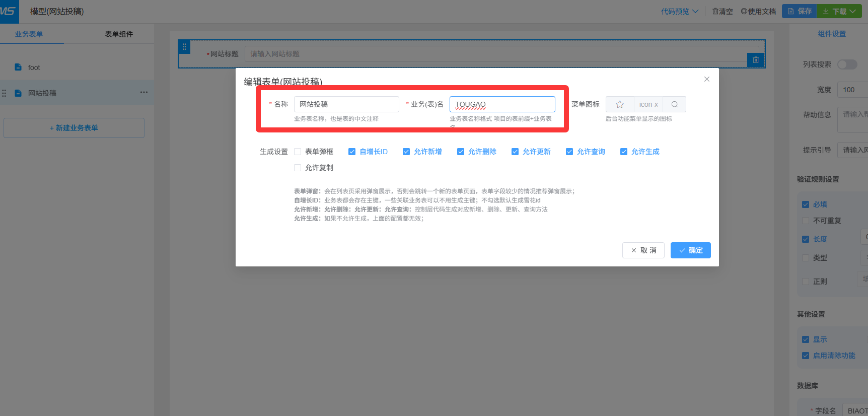This screenshot has width=868, height=416.
Task: Open the 下载 dropdown button
Action: (x=839, y=11)
